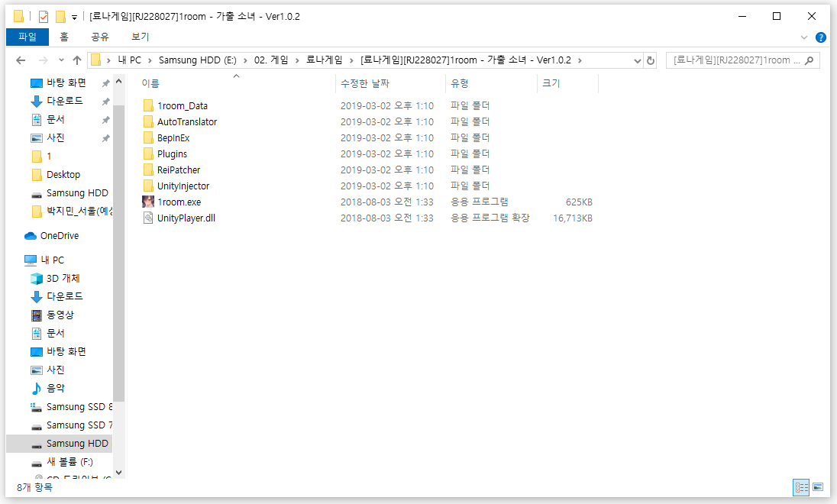Screen dimensions: 837x504
Task: Click the Properties quick access icon
Action: coord(44,17)
